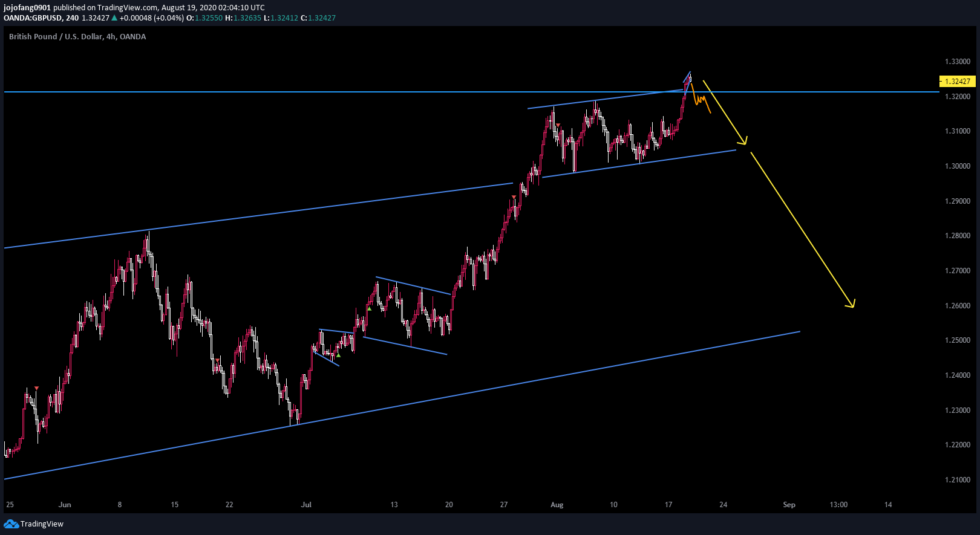Click the 1.23000 price axis label
Screen dimensions: 980x535
pyautogui.click(x=958, y=410)
